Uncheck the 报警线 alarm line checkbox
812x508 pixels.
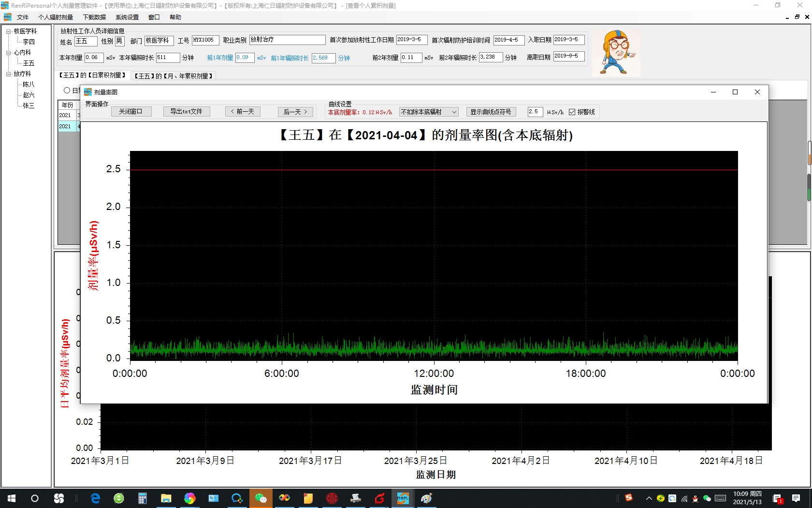click(x=572, y=112)
